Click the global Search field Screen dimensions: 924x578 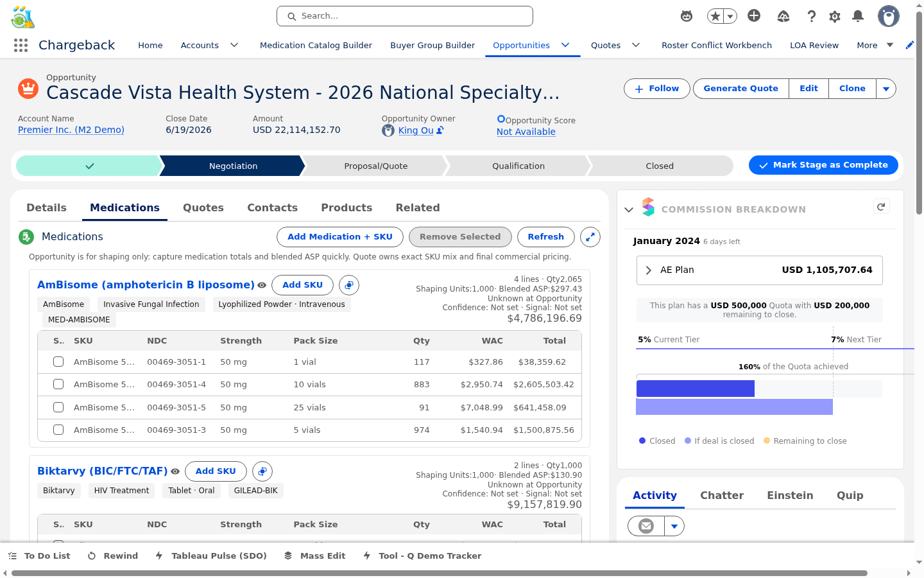[405, 16]
